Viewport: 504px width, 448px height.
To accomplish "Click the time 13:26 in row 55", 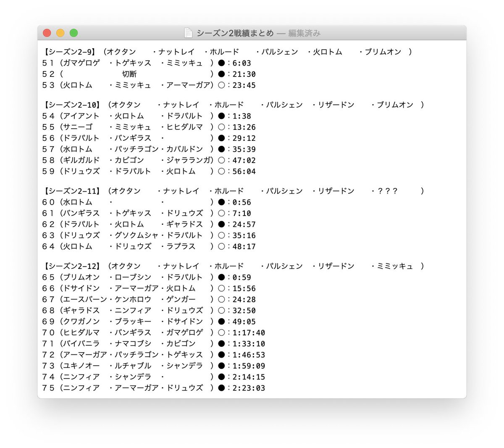I will pos(244,127).
